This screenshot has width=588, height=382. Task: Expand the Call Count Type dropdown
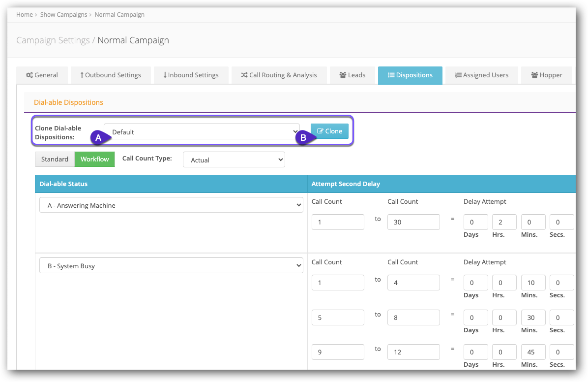point(234,159)
